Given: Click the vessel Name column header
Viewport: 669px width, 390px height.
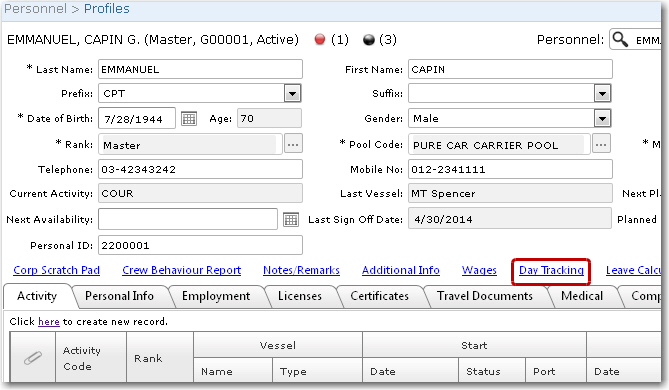Looking at the screenshot, I should [x=233, y=371].
